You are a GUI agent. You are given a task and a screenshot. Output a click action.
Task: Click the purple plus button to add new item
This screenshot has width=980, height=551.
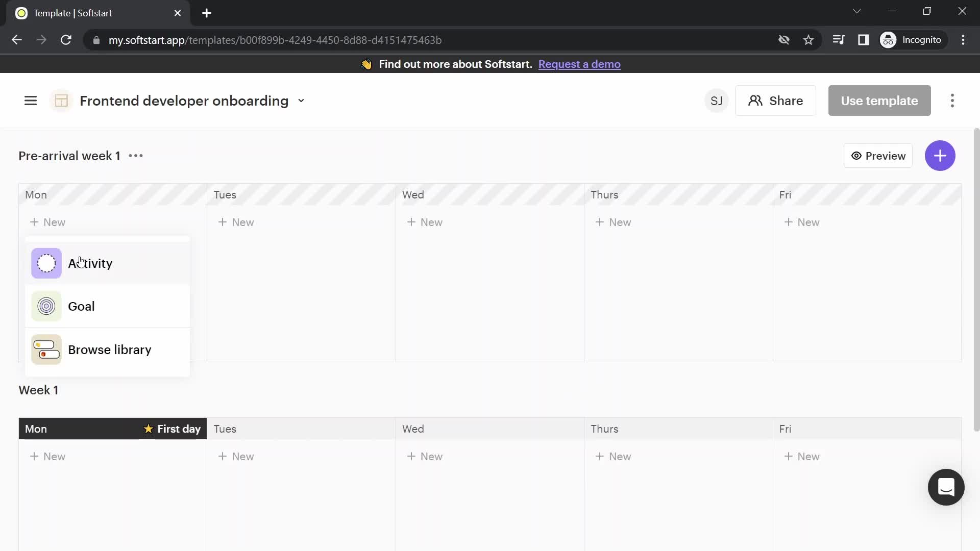(x=940, y=156)
